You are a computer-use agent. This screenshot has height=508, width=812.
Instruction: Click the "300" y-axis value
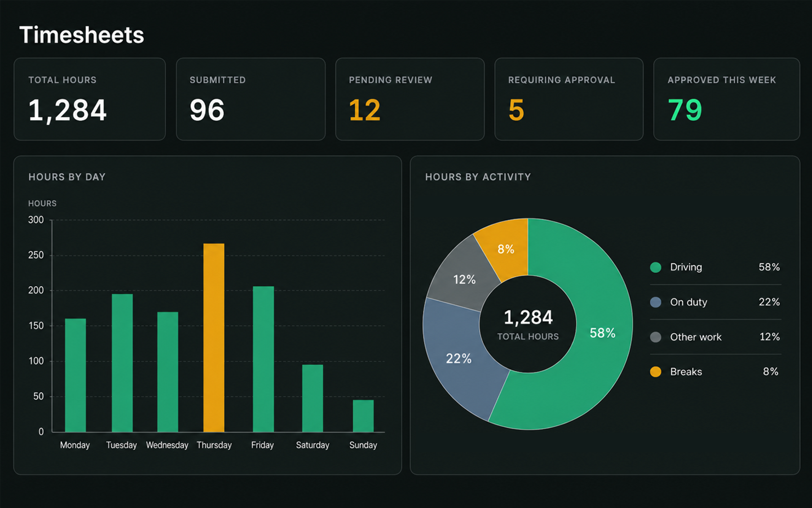click(x=36, y=220)
